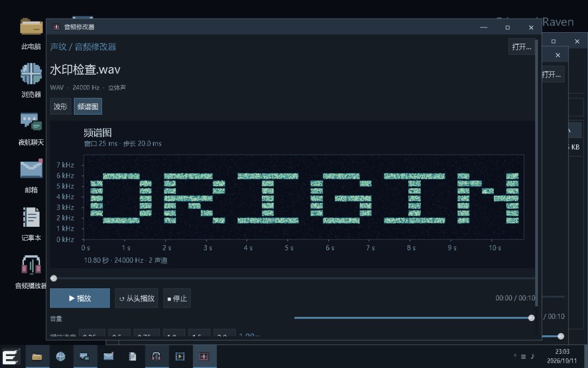Click the grid icon in the system tray
The image size is (588, 368).
pos(524,357)
